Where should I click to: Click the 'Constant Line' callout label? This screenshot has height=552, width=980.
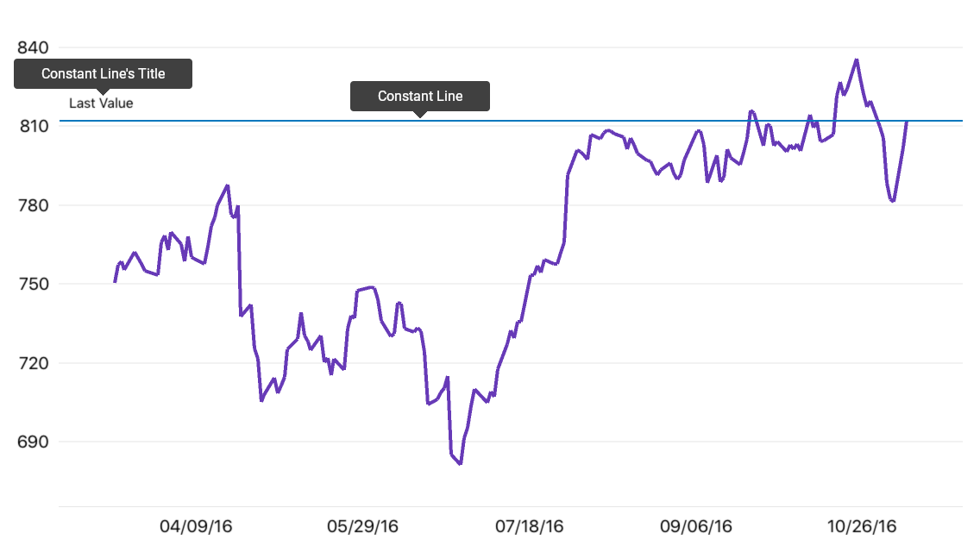pyautogui.click(x=420, y=97)
